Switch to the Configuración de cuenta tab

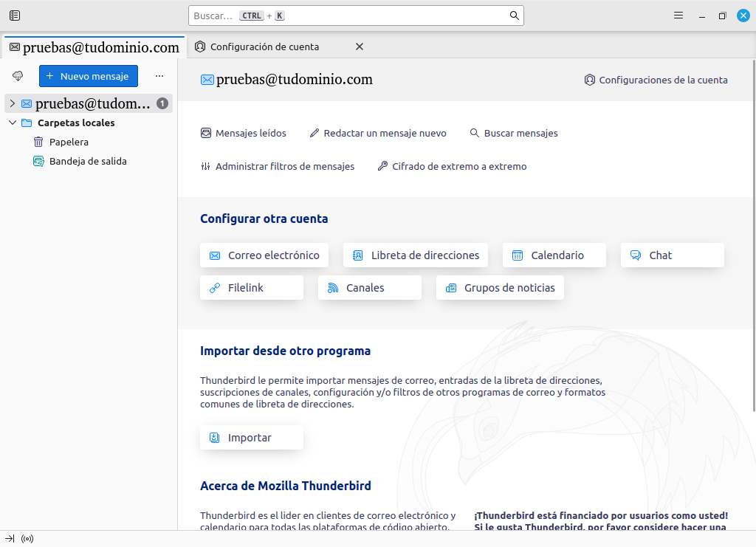point(264,47)
